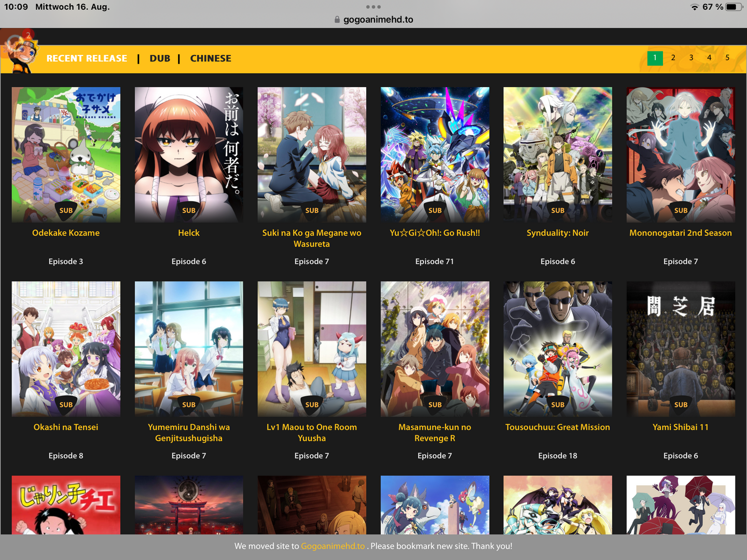Go to page 3
The height and width of the screenshot is (560, 747).
(x=691, y=58)
